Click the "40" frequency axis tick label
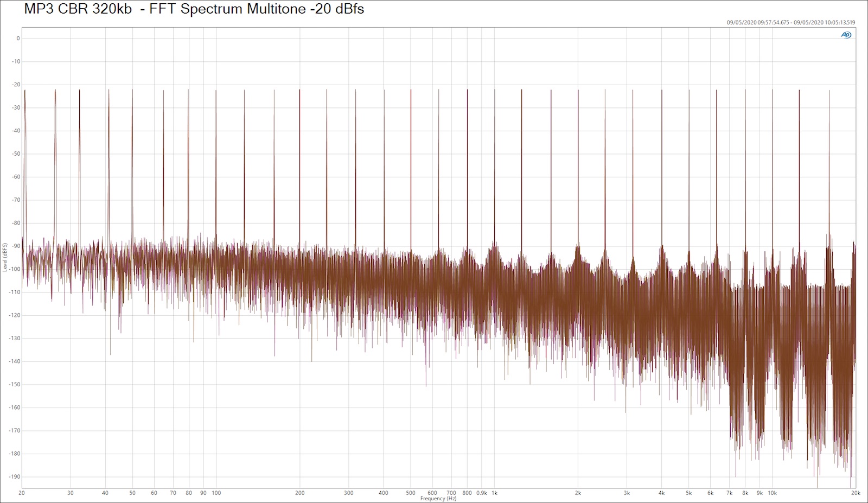868x503 pixels. click(x=105, y=493)
